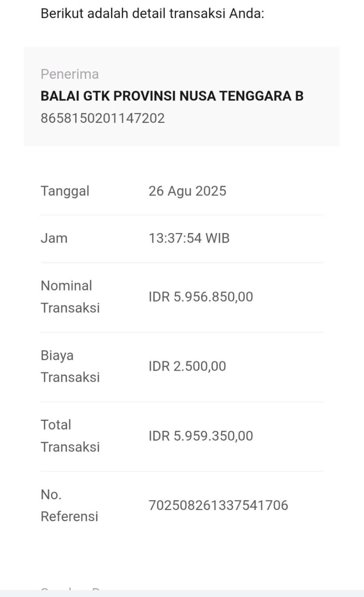The height and width of the screenshot is (597, 364).
Task: Select the 'Penerima' label in the gray card
Action: click(70, 74)
